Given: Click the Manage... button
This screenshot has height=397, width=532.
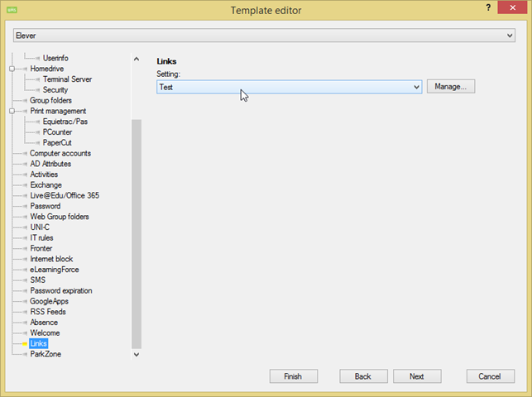Looking at the screenshot, I should 451,87.
